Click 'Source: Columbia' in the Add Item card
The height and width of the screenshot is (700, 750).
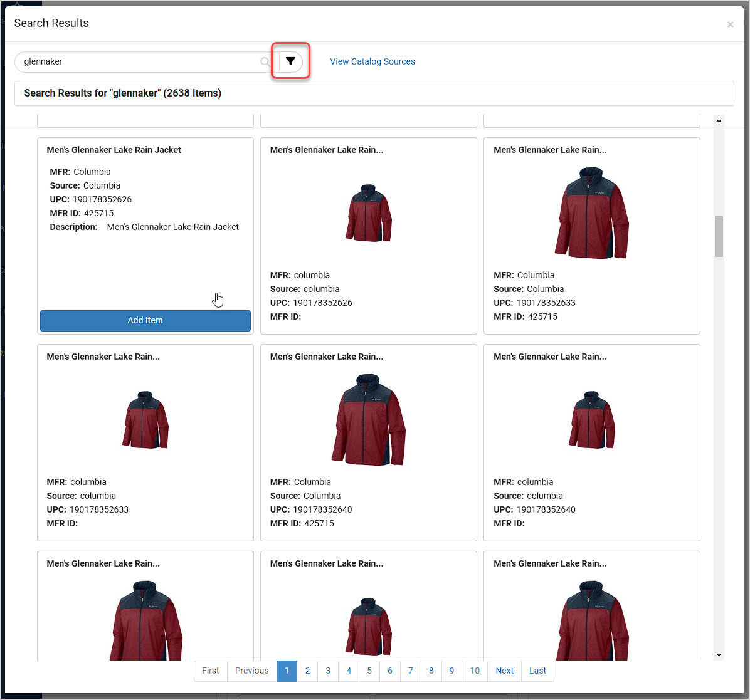coord(85,185)
